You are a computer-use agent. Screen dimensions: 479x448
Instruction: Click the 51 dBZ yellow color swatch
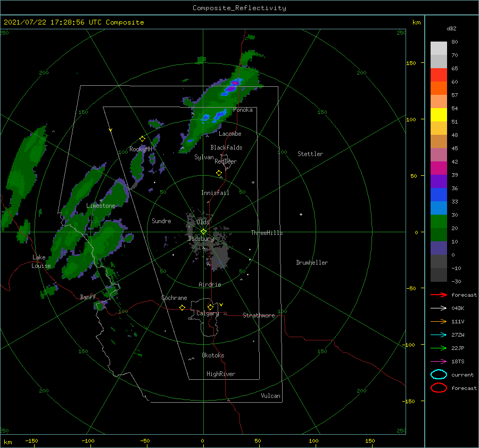pos(439,115)
